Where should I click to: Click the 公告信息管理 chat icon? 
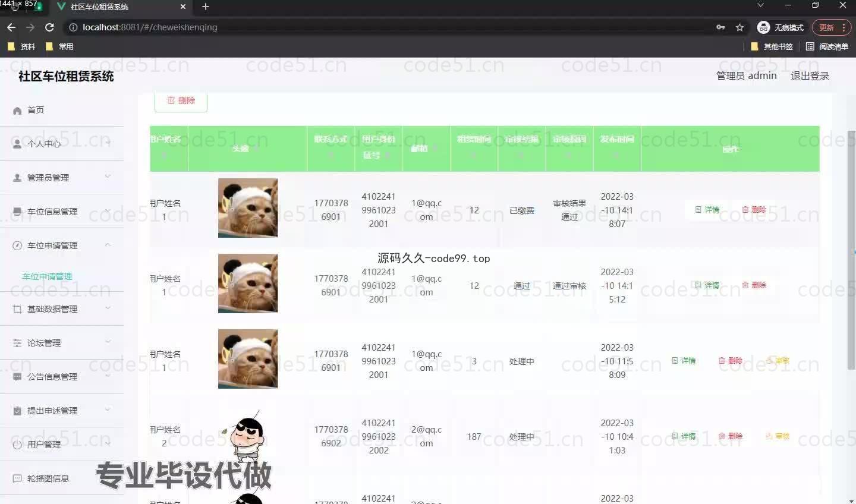17,377
